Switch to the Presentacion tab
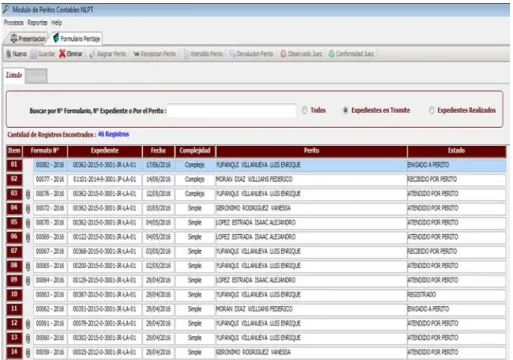 pyautogui.click(x=28, y=39)
